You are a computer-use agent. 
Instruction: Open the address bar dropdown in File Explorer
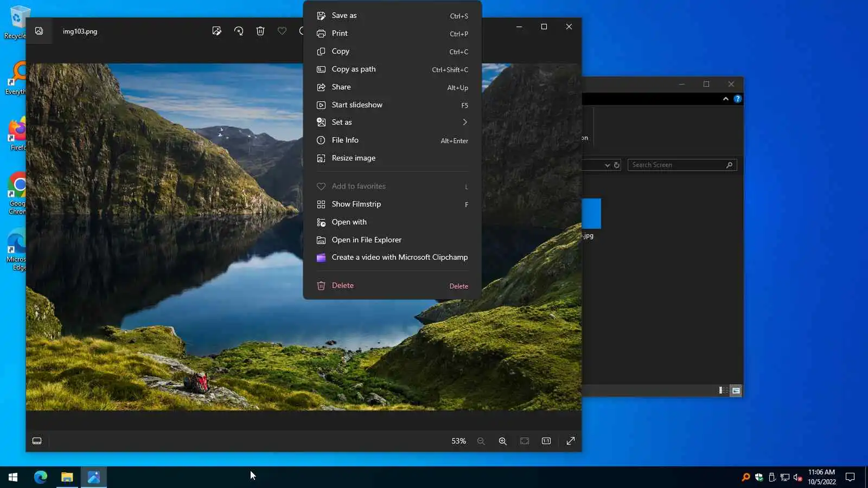click(x=607, y=165)
